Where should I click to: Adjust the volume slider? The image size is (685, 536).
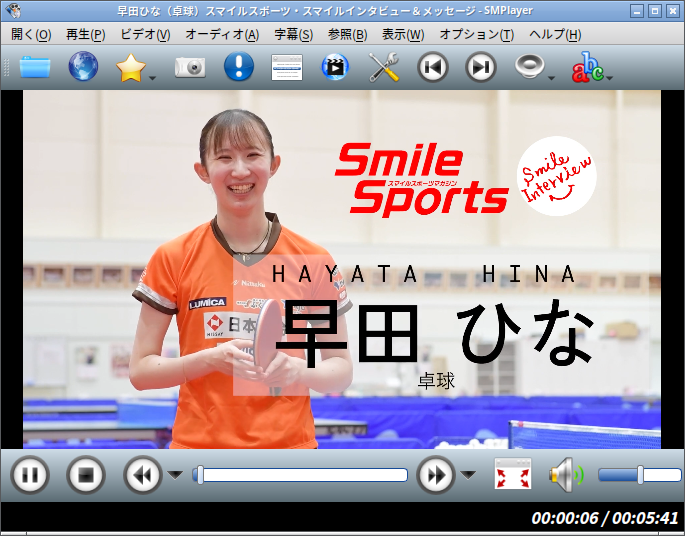(x=640, y=475)
